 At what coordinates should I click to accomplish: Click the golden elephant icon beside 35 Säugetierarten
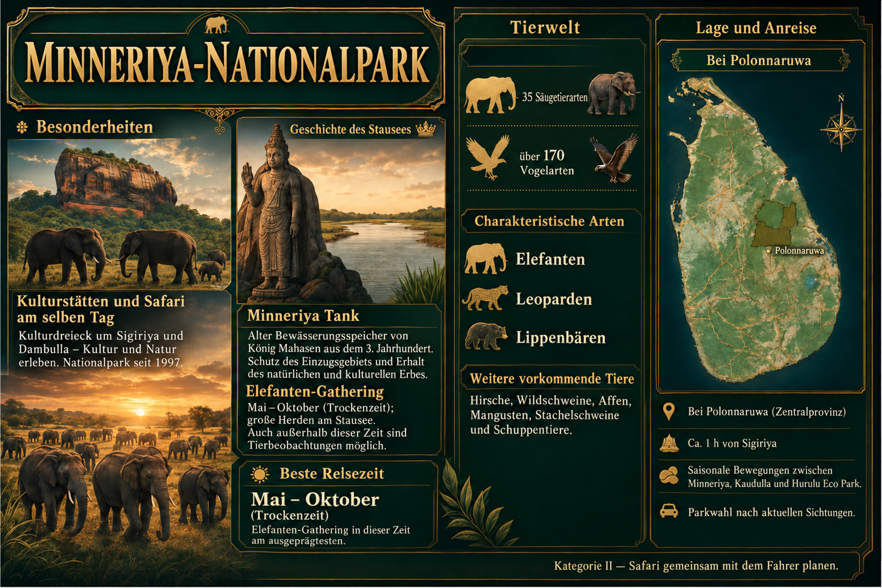(490, 95)
